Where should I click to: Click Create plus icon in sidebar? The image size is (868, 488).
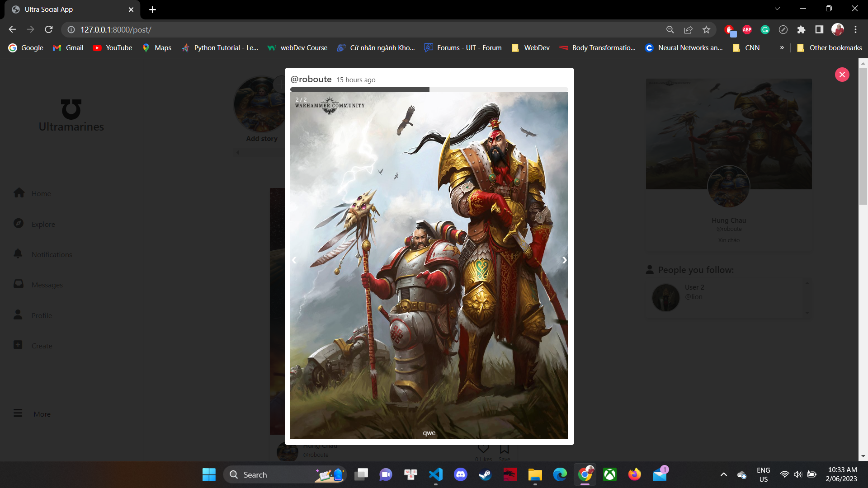pyautogui.click(x=18, y=345)
